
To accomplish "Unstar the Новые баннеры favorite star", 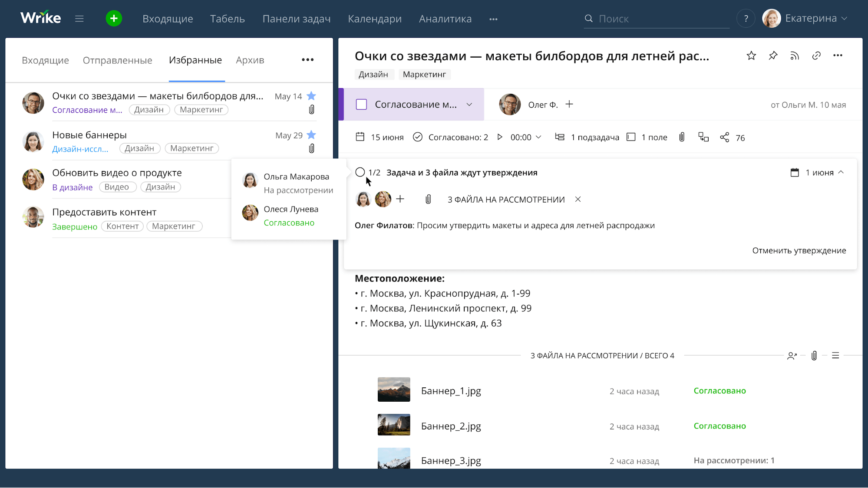I will click(x=311, y=135).
